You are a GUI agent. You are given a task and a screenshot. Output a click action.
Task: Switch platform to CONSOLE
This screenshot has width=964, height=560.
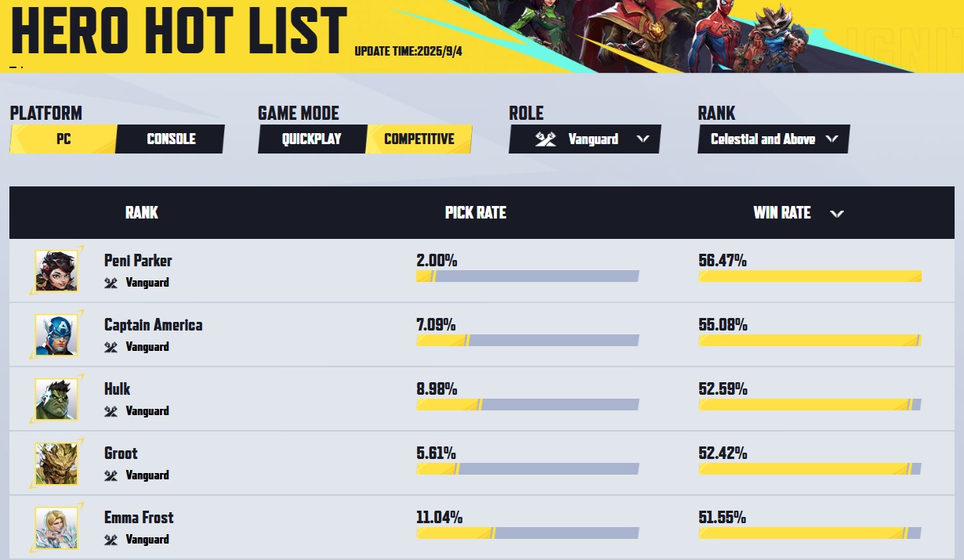pos(171,139)
